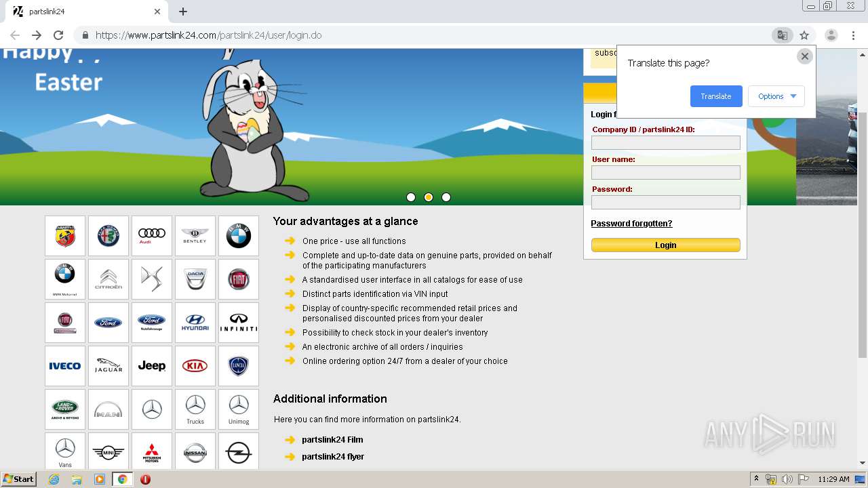Click the blue Translate button
Image resolution: width=868 pixels, height=488 pixels.
coord(716,96)
